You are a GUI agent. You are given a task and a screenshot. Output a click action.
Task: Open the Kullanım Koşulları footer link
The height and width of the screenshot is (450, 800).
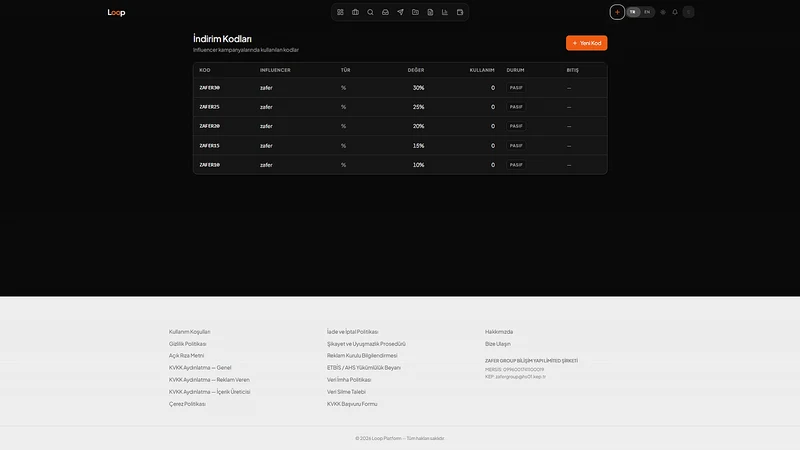click(189, 332)
